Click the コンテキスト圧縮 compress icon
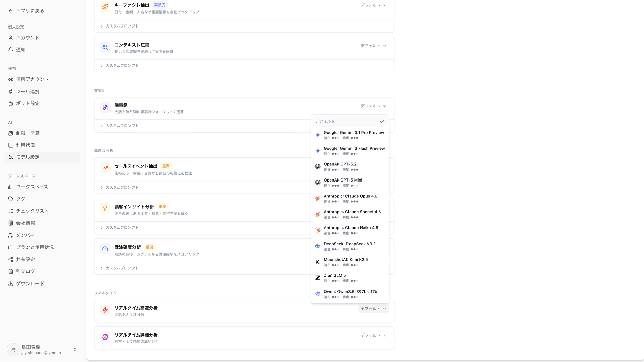Screen dimensions: 644x362 [105, 47]
